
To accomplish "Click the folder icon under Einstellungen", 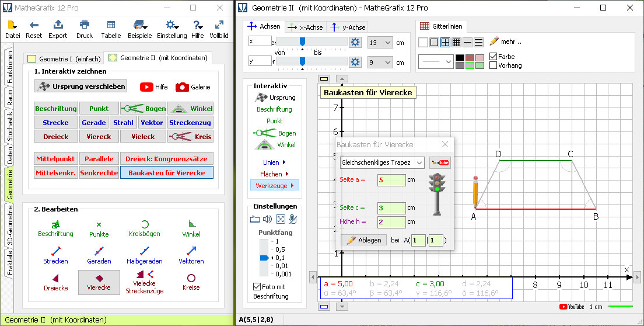I will coord(255,219).
